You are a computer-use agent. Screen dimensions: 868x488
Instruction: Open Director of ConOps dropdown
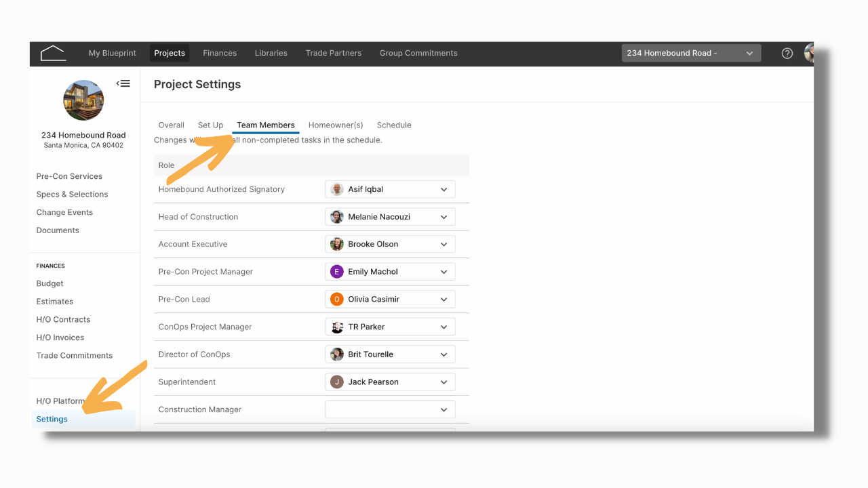pyautogui.click(x=390, y=354)
